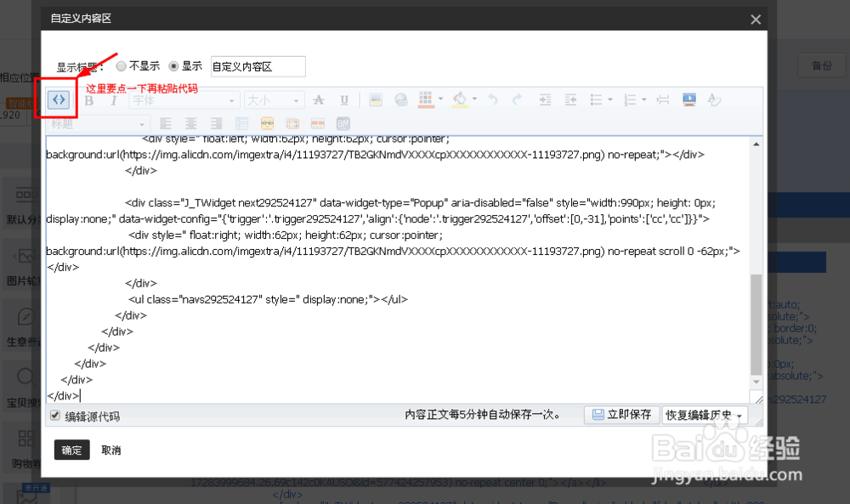
Task: Click the red banner module icon
Action: pos(318,123)
